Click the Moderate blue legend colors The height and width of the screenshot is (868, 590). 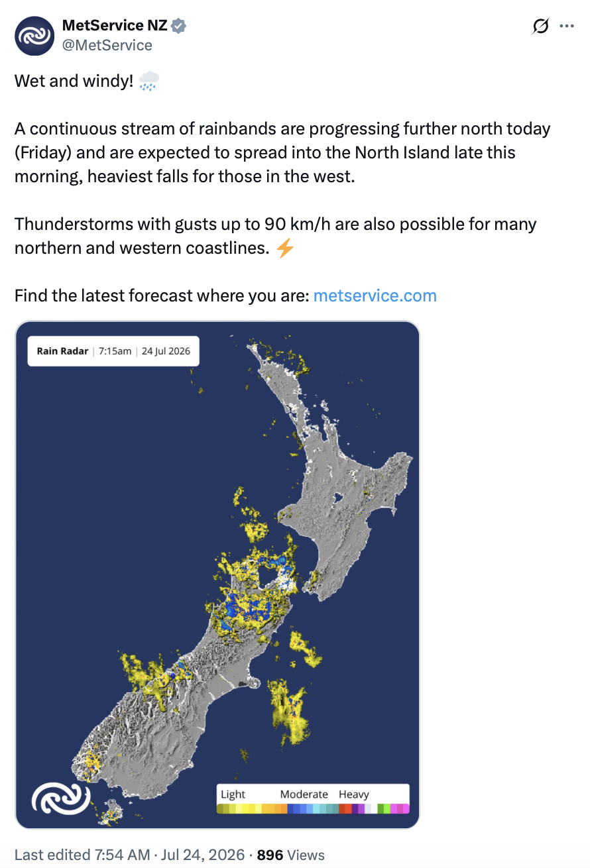[312, 808]
